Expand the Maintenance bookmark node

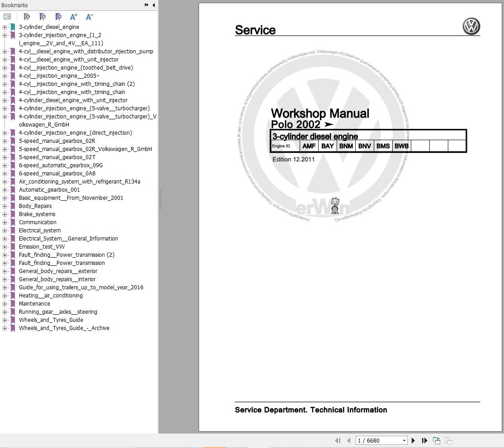(5, 304)
